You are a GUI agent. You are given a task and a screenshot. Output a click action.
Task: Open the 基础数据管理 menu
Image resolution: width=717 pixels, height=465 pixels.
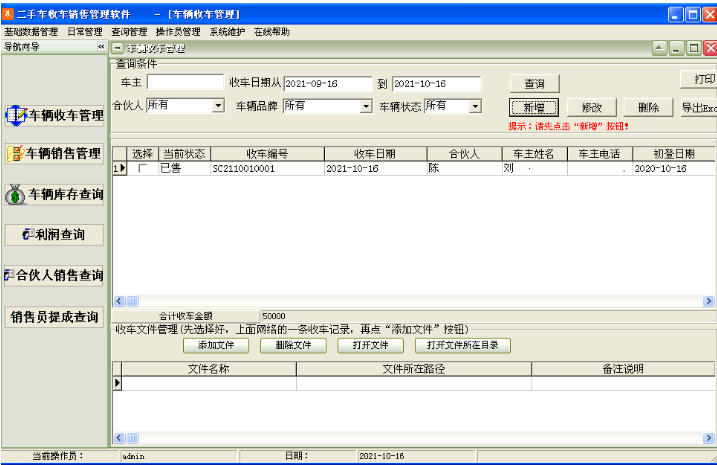pos(31,32)
